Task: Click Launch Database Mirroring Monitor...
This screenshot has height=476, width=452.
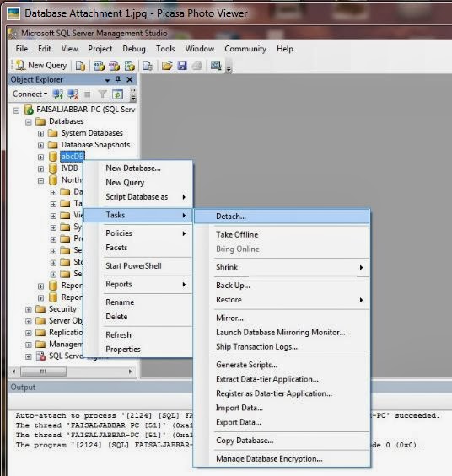Action: click(282, 332)
